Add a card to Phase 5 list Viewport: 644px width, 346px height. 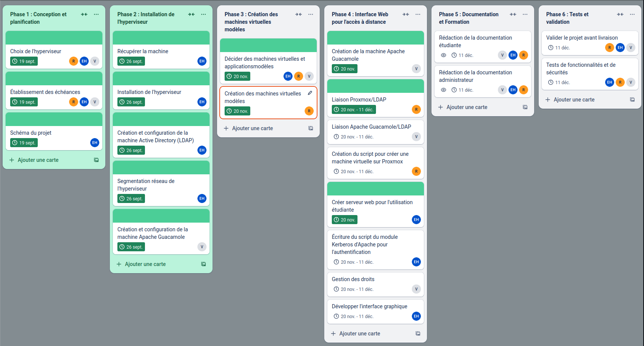[x=467, y=107]
